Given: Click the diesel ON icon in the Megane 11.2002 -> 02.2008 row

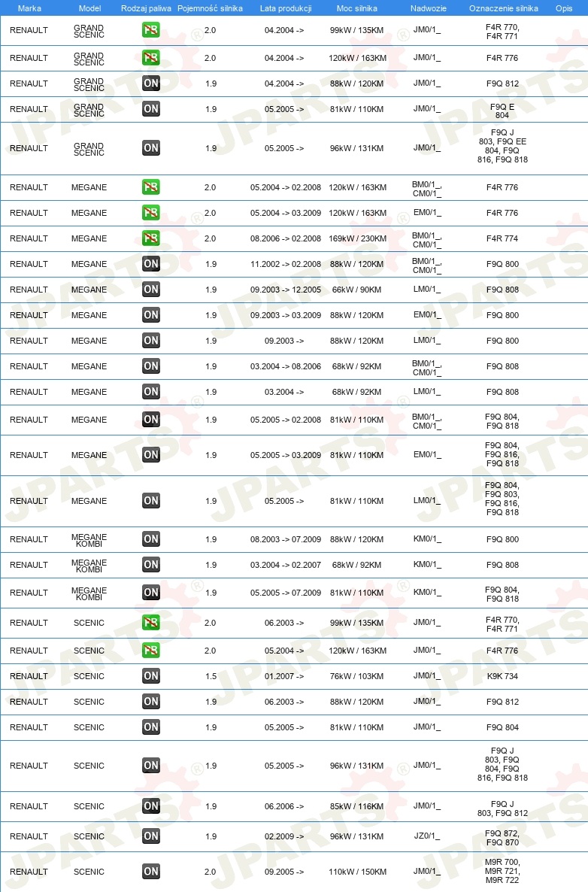Looking at the screenshot, I should coord(150,264).
